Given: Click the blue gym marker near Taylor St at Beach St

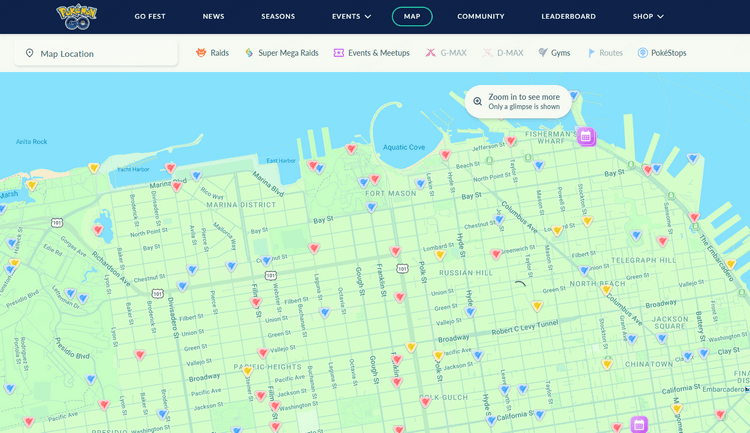Looking at the screenshot, I should tap(539, 166).
